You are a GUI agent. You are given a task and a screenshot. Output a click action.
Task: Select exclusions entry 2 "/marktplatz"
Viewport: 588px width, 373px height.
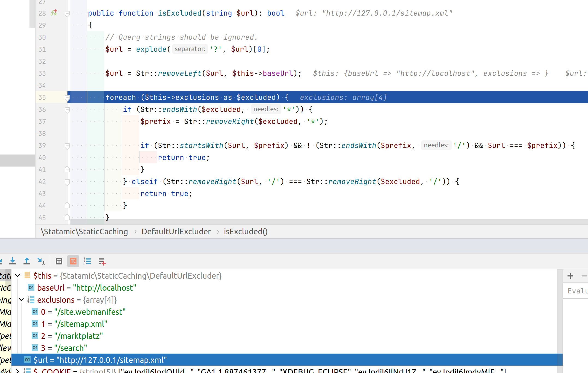284,336
